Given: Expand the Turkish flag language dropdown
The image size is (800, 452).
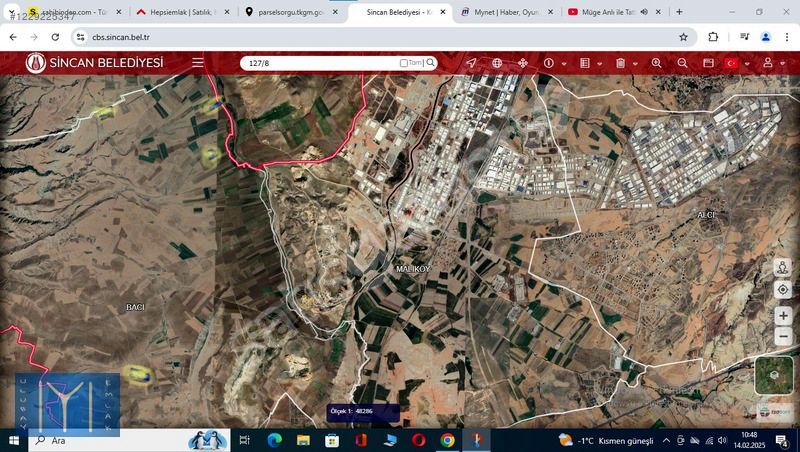Looking at the screenshot, I should coord(746,63).
